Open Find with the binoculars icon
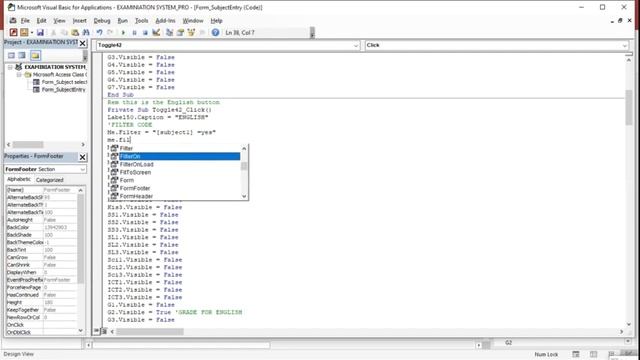Image resolution: width=640 pixels, height=360 pixels. tap(86, 32)
